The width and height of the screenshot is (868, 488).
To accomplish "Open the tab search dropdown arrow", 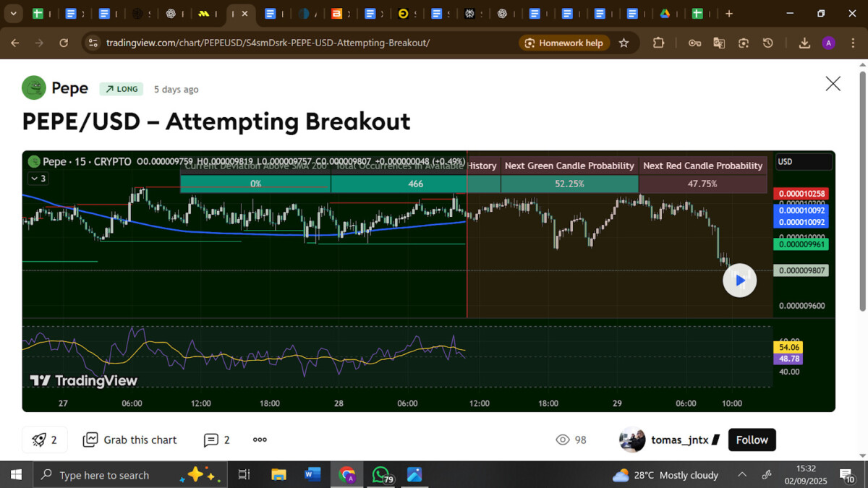I will click(x=13, y=13).
